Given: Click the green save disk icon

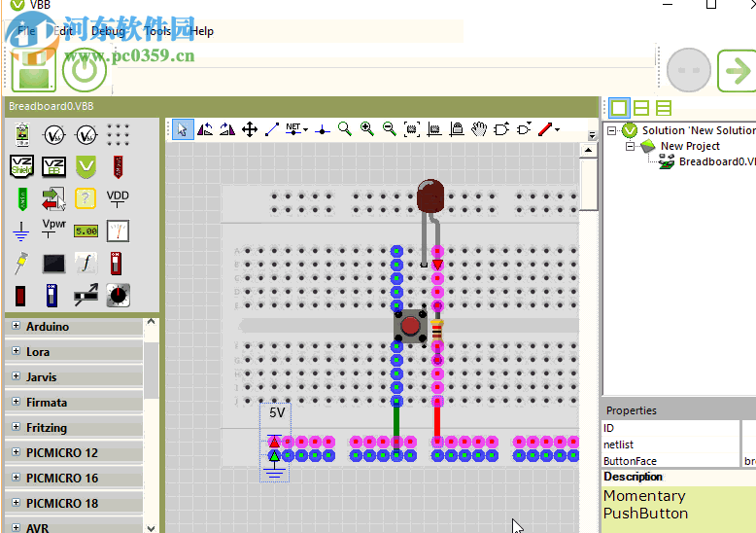Looking at the screenshot, I should tap(34, 70).
